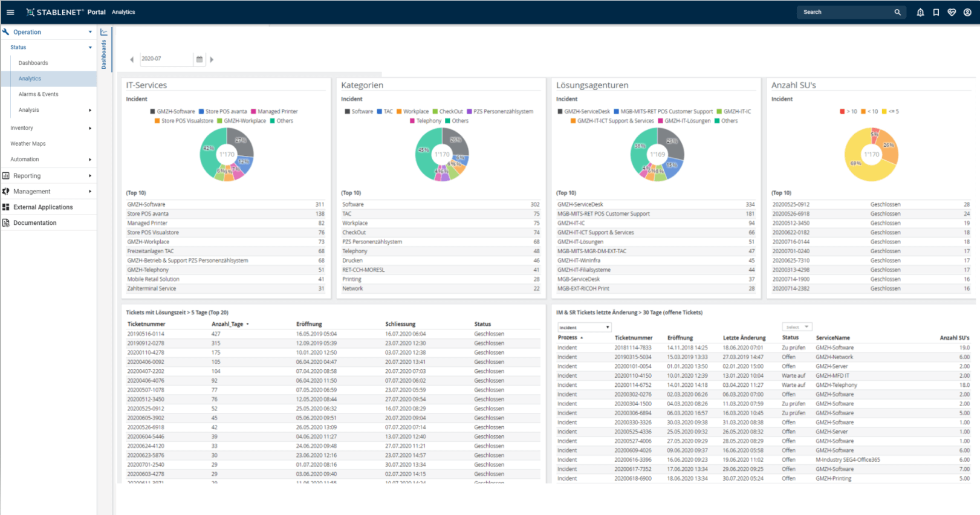Viewport: 980px width, 515px height.
Task: Click the vertical Dashboards tab
Action: (104, 55)
